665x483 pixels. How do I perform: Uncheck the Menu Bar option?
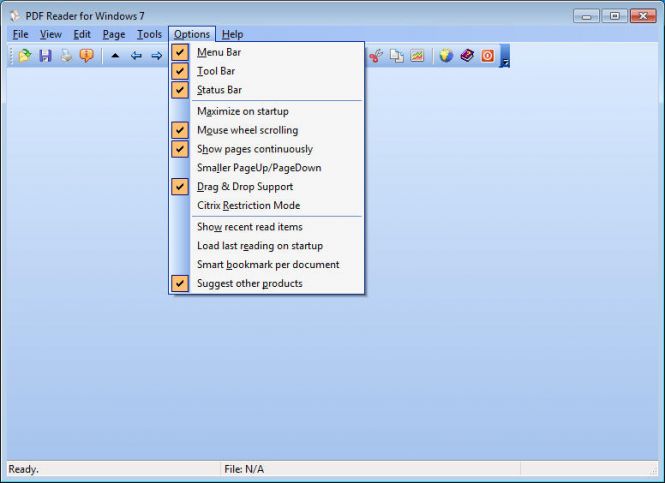266,52
